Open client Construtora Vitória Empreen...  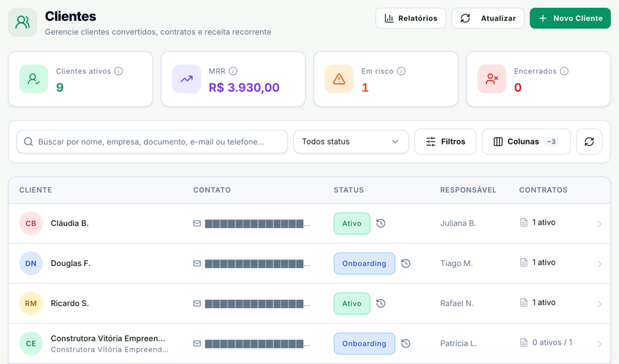point(108,338)
